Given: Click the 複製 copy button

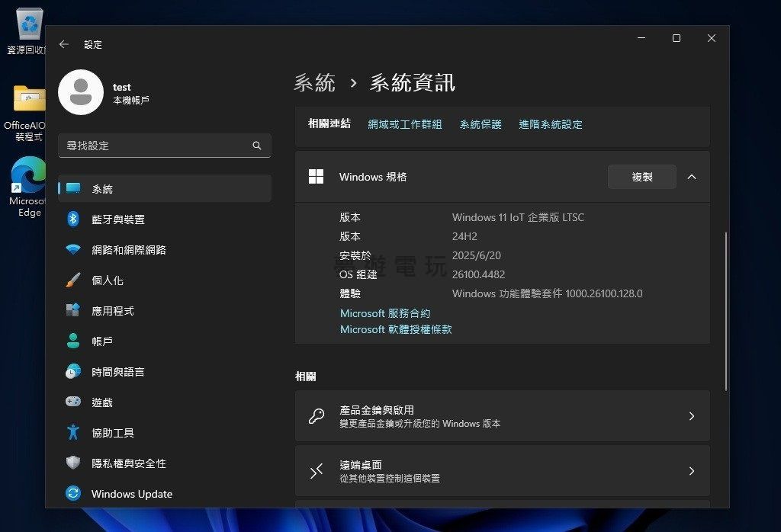Looking at the screenshot, I should click(641, 177).
